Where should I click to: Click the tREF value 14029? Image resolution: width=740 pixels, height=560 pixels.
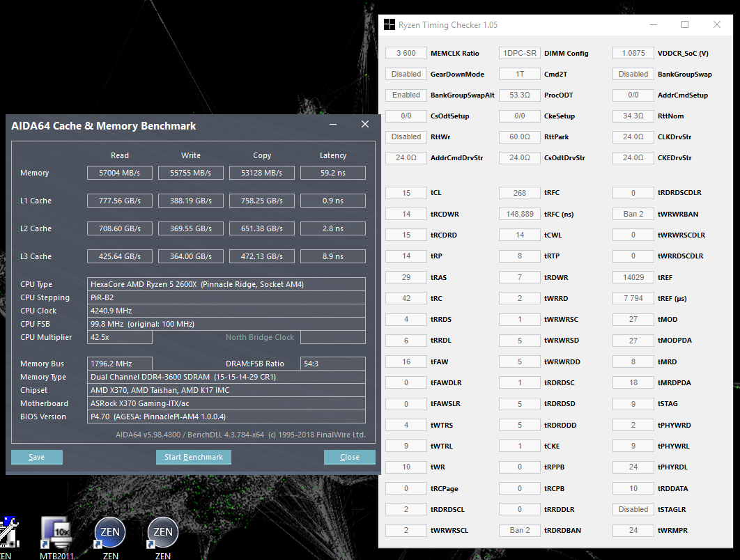click(633, 277)
